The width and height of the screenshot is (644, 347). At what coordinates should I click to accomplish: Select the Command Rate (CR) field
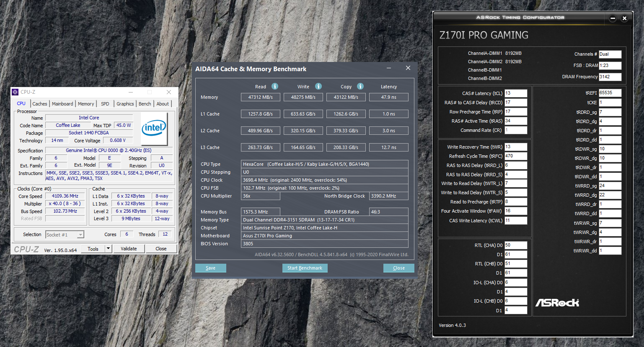pos(516,130)
